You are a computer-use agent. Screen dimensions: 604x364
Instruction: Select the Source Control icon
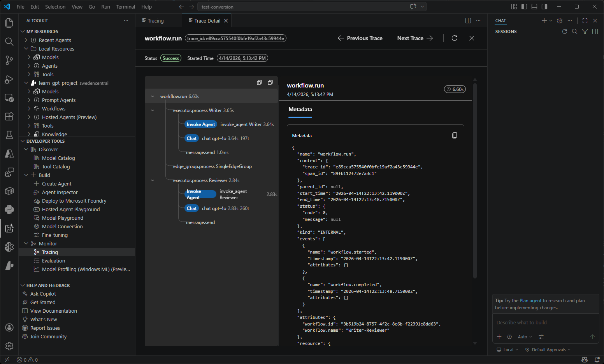click(9, 60)
